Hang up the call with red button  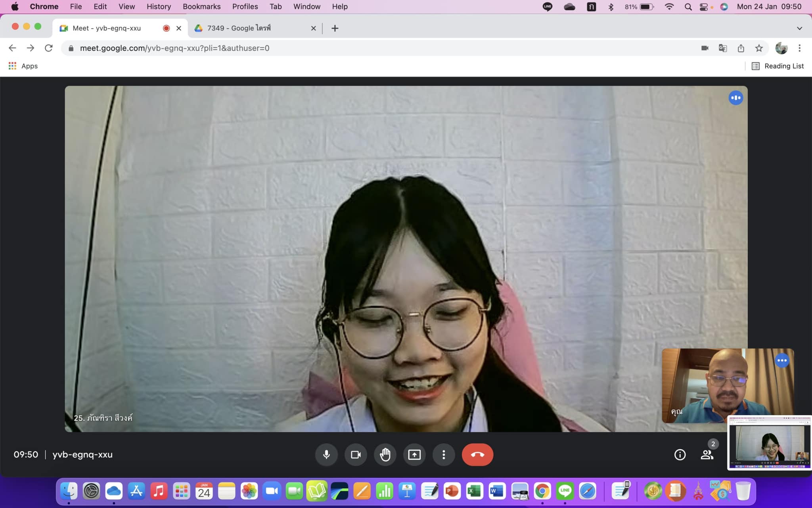477,454
